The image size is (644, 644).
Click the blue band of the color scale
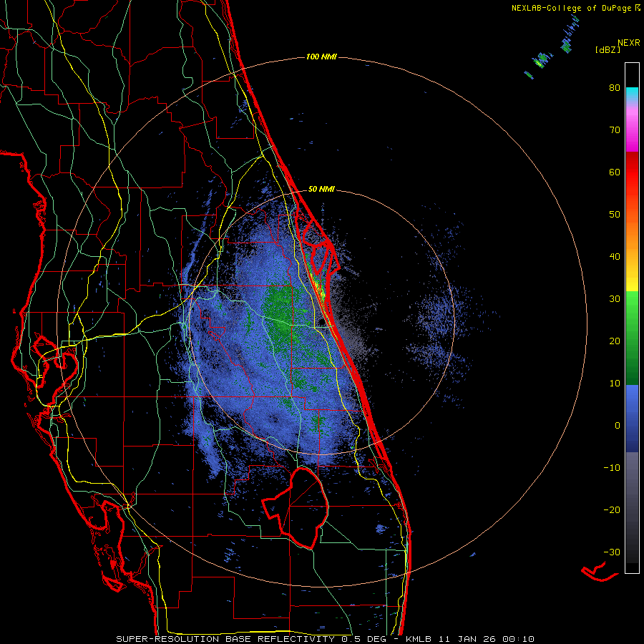tap(632, 419)
